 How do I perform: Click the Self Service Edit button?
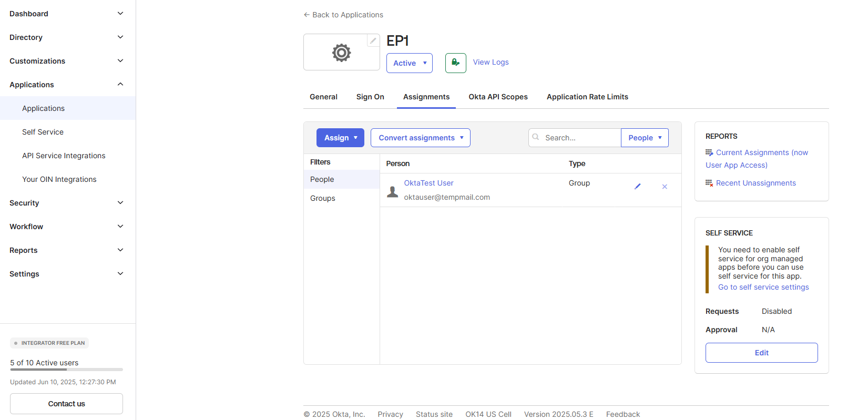pyautogui.click(x=761, y=353)
